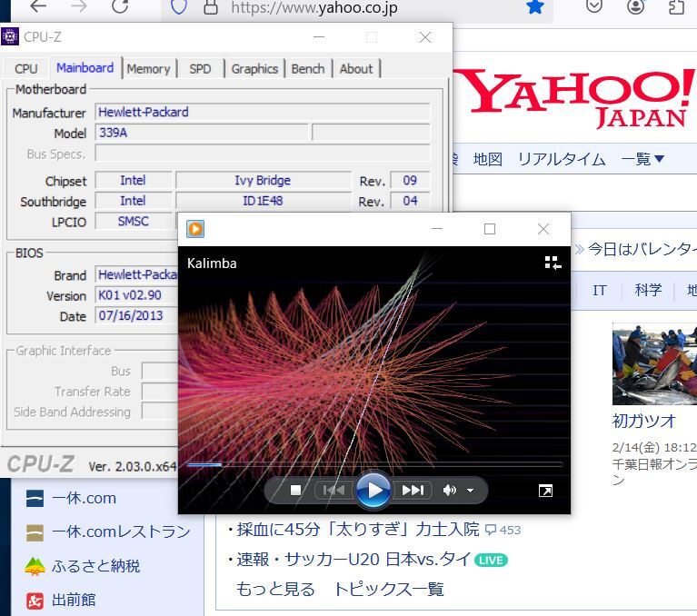The width and height of the screenshot is (697, 616).
Task: Open the browser account icon
Action: click(x=635, y=6)
